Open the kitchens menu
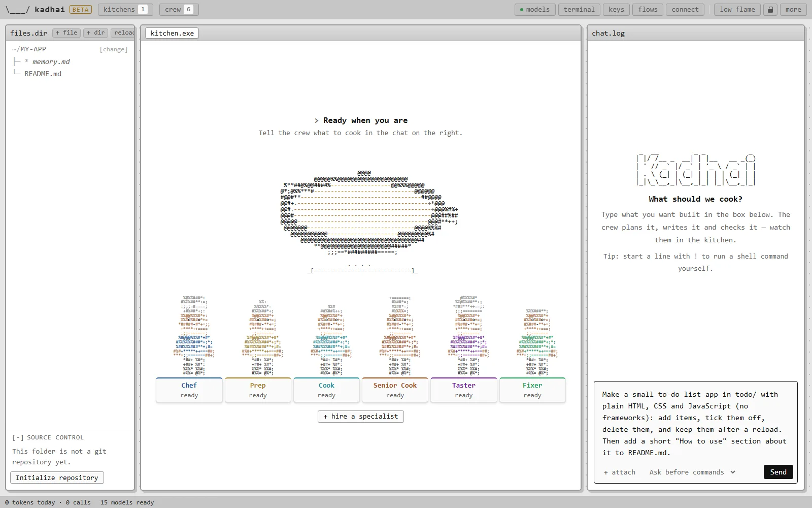Screen dimensions: 812x508 click(125, 10)
